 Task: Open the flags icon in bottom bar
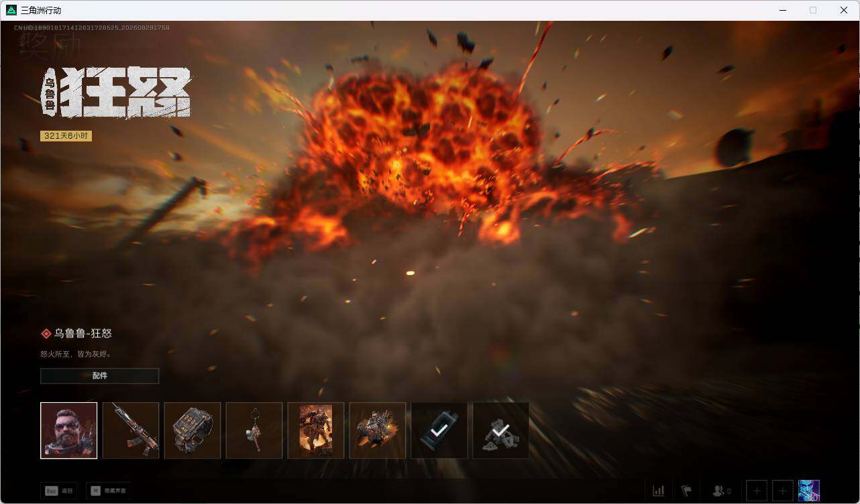tap(686, 491)
